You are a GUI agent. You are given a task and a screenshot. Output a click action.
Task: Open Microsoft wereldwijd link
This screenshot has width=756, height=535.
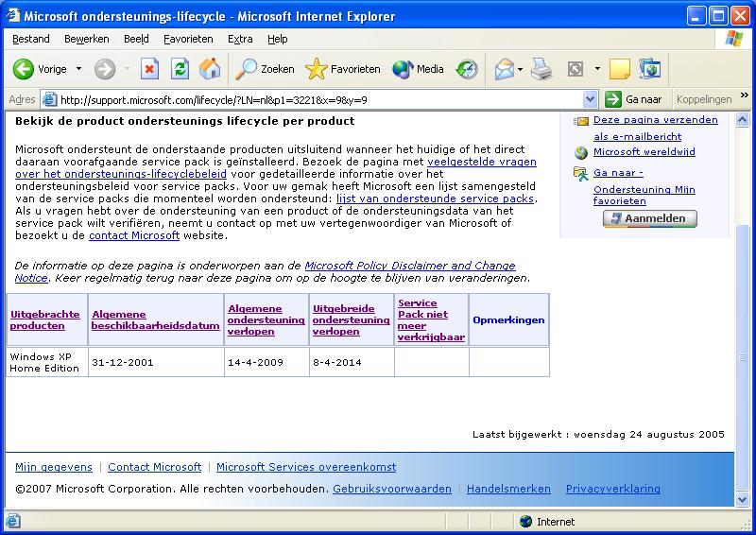point(644,151)
